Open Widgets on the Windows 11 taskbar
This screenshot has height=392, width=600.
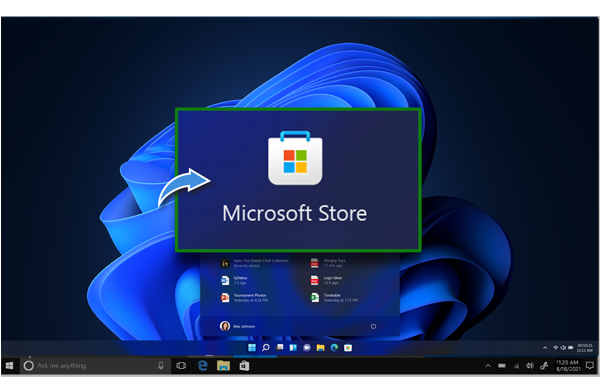293,347
